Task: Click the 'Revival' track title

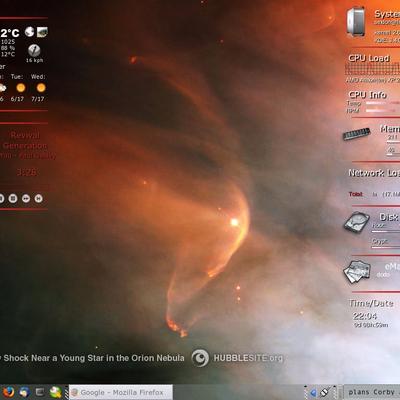Action: click(x=25, y=135)
